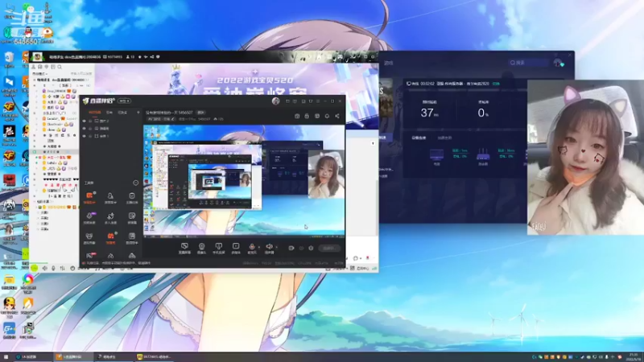Add phone screen-cast source from bottom toolbar
Viewport: 644px width, 362px height.
pos(218,248)
